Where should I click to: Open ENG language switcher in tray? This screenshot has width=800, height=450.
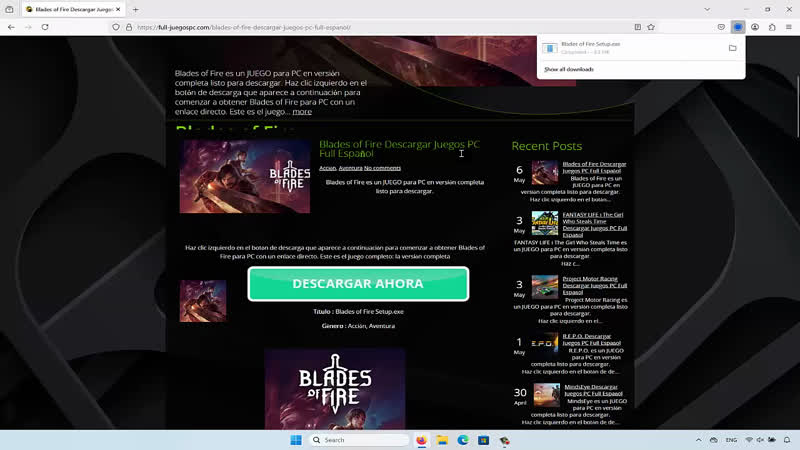[x=731, y=440]
